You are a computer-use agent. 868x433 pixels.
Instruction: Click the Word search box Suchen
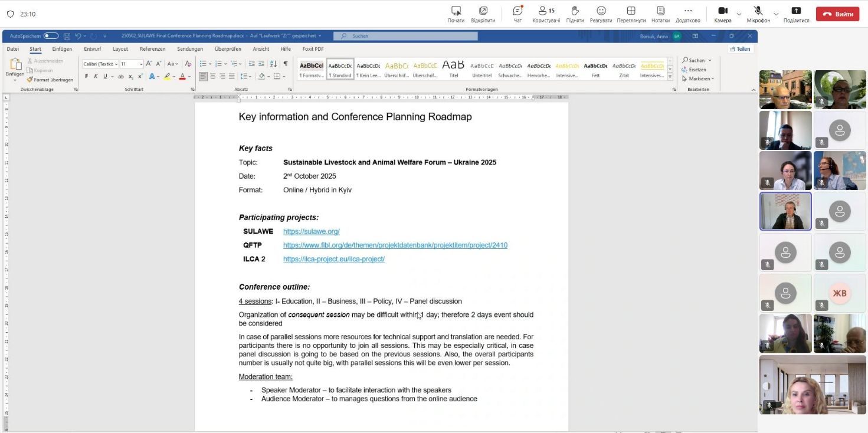tap(405, 36)
